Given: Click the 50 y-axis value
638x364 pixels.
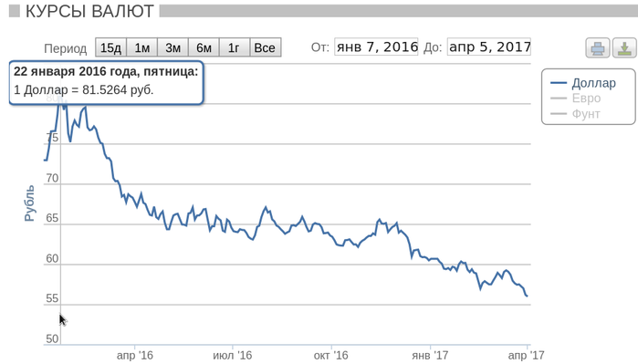Looking at the screenshot, I should [x=52, y=338].
